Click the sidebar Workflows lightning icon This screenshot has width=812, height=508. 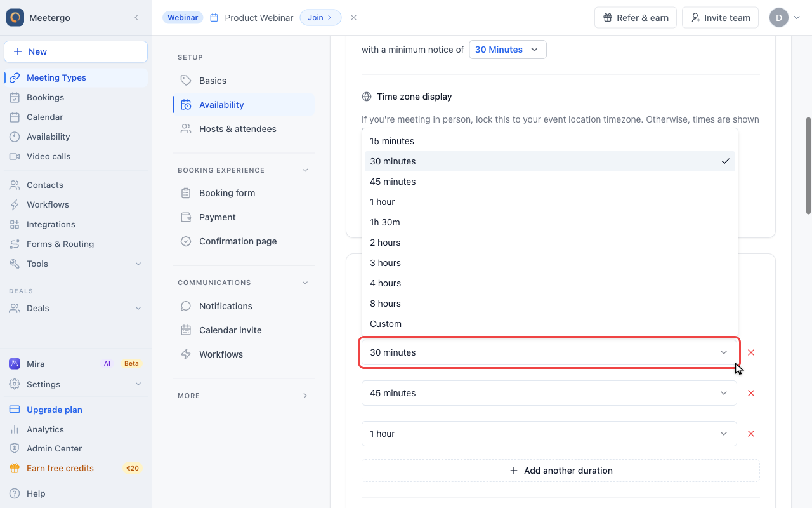[x=15, y=204]
